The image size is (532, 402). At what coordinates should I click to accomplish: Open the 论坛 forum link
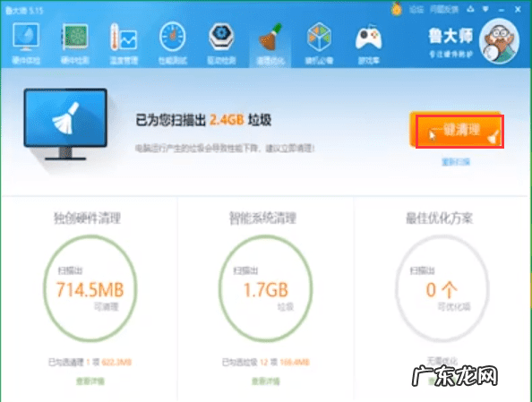416,10
